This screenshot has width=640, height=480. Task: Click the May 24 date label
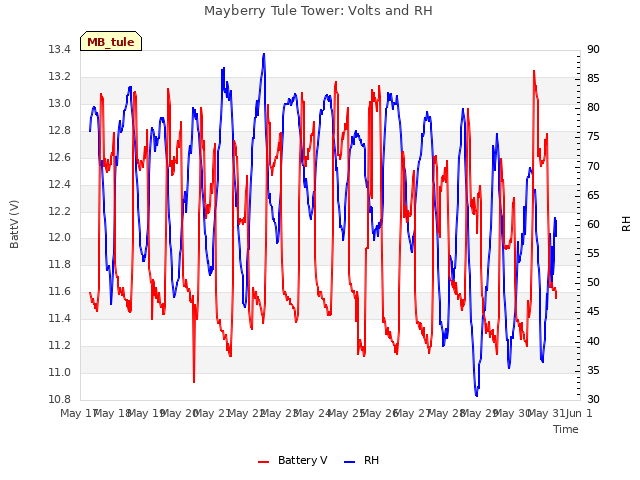(x=312, y=413)
